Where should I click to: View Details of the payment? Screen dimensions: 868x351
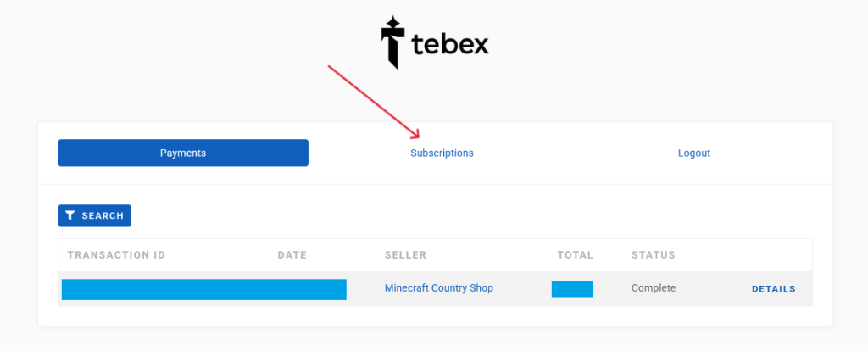(773, 289)
